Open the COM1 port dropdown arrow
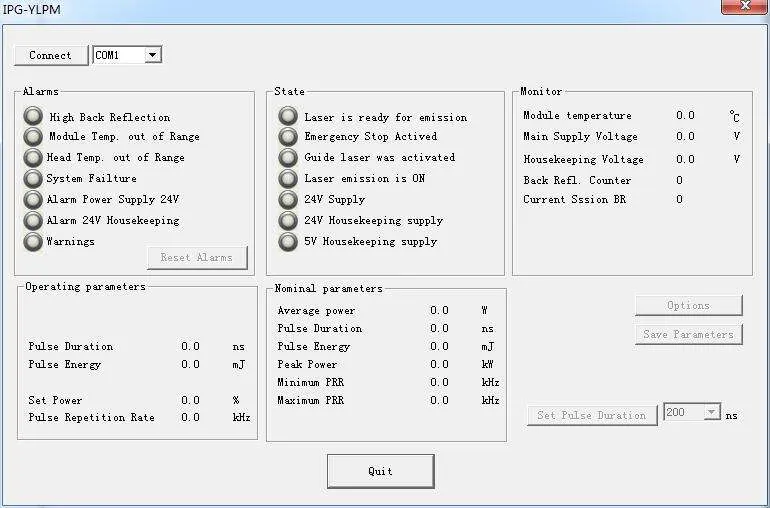Image resolution: width=770 pixels, height=508 pixels. 153,55
